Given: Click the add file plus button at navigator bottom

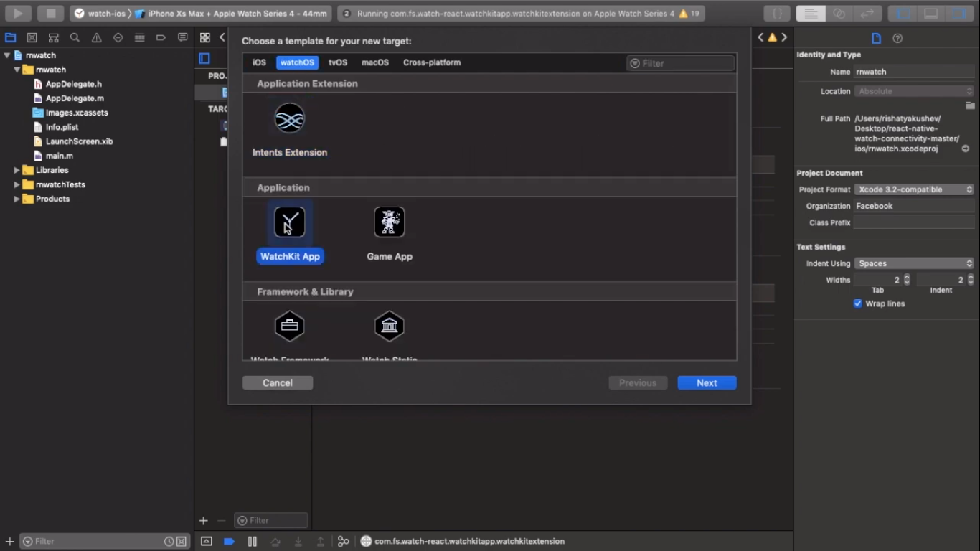Looking at the screenshot, I should coord(9,541).
